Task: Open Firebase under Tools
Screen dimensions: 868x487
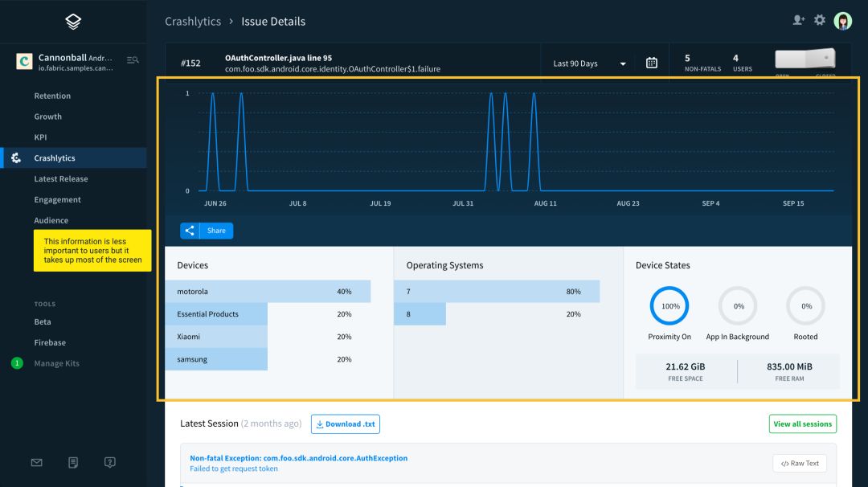Action: (x=50, y=342)
